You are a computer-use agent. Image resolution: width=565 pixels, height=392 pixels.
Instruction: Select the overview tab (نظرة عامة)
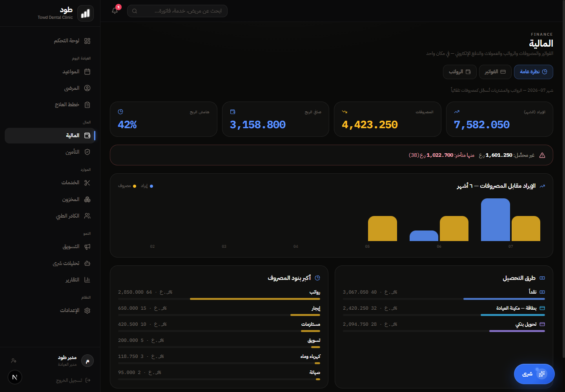[534, 72]
